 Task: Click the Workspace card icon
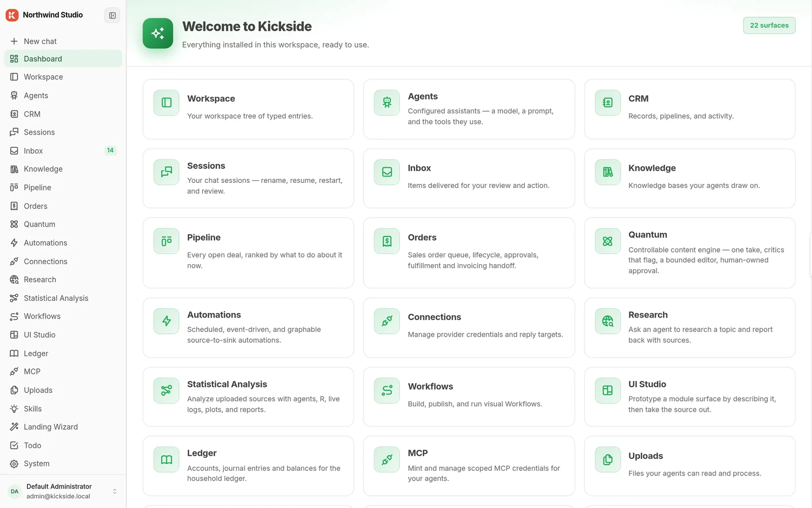(166, 103)
